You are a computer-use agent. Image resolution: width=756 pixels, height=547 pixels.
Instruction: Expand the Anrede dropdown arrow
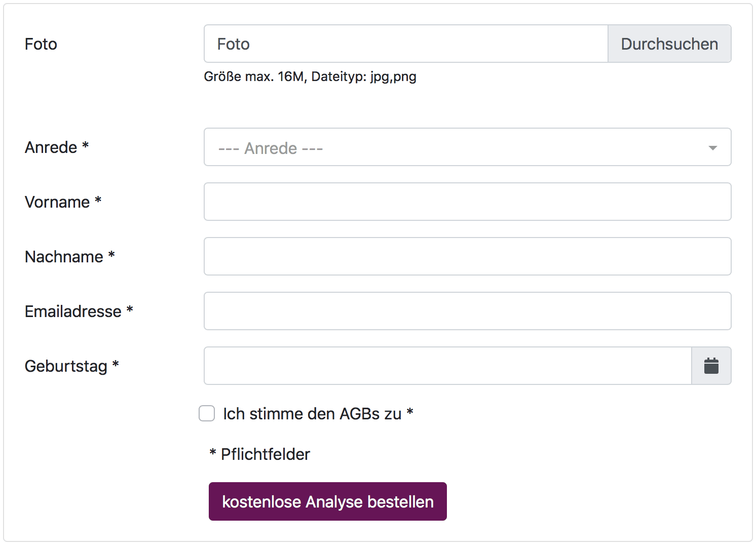click(x=712, y=148)
